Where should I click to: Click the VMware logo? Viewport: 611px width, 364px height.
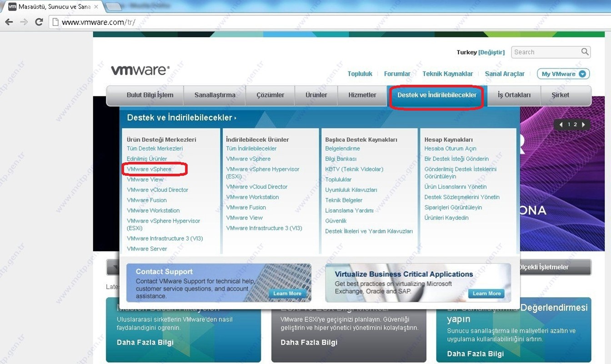(x=140, y=70)
